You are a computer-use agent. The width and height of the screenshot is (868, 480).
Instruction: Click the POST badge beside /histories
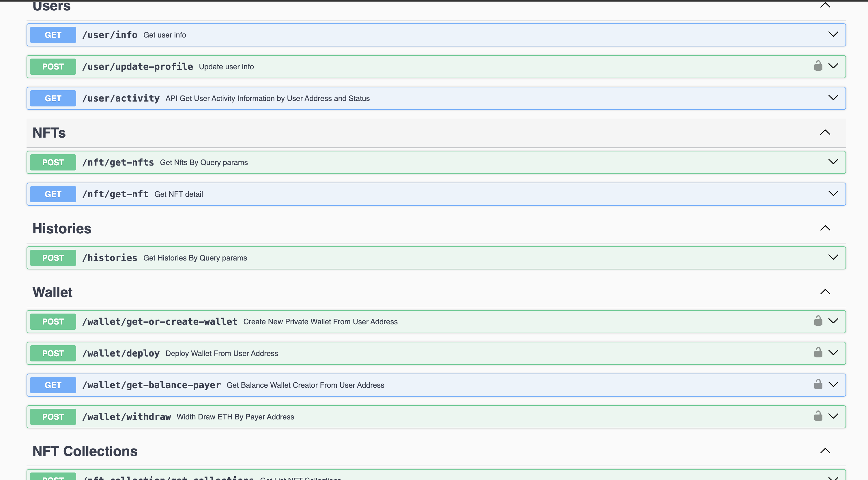tap(53, 258)
